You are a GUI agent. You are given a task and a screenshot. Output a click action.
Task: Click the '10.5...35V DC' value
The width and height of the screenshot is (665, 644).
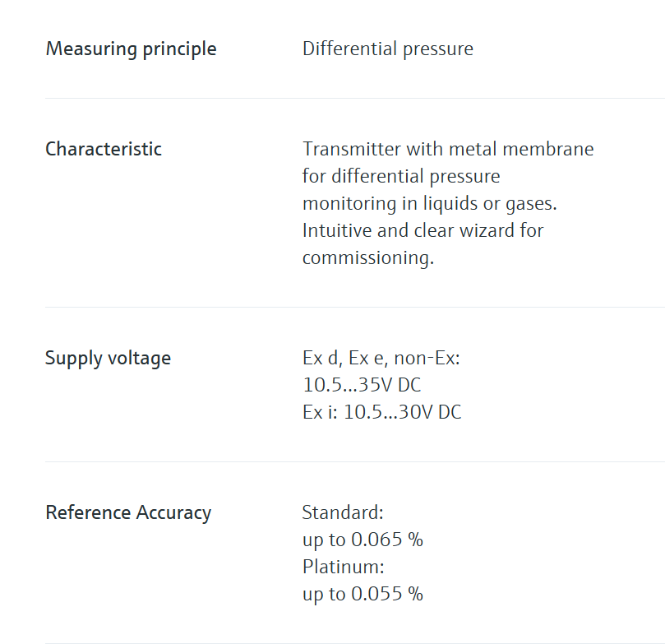click(362, 385)
